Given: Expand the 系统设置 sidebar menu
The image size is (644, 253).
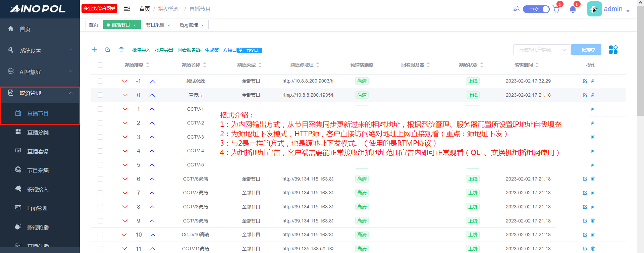Looking at the screenshot, I should 40,51.
